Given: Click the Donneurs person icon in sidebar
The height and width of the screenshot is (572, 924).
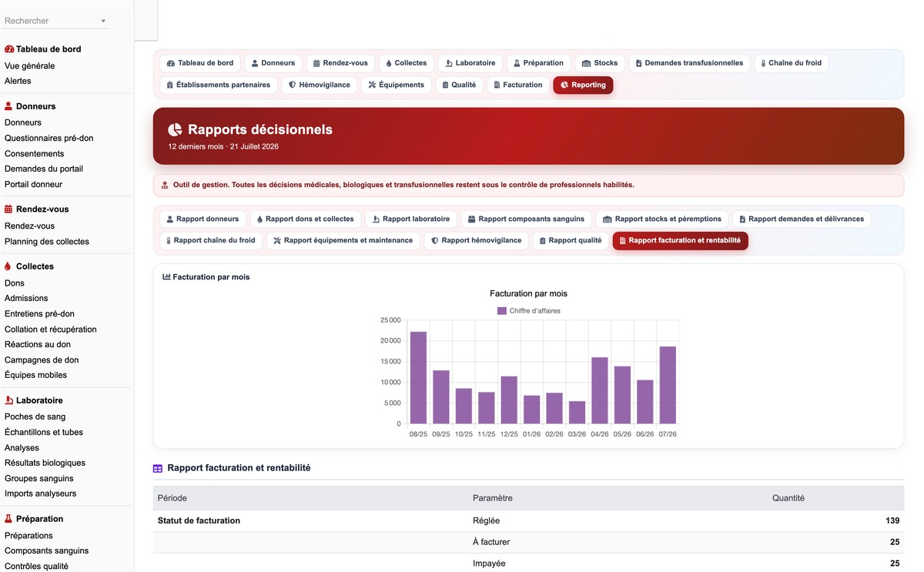Looking at the screenshot, I should [x=9, y=106].
